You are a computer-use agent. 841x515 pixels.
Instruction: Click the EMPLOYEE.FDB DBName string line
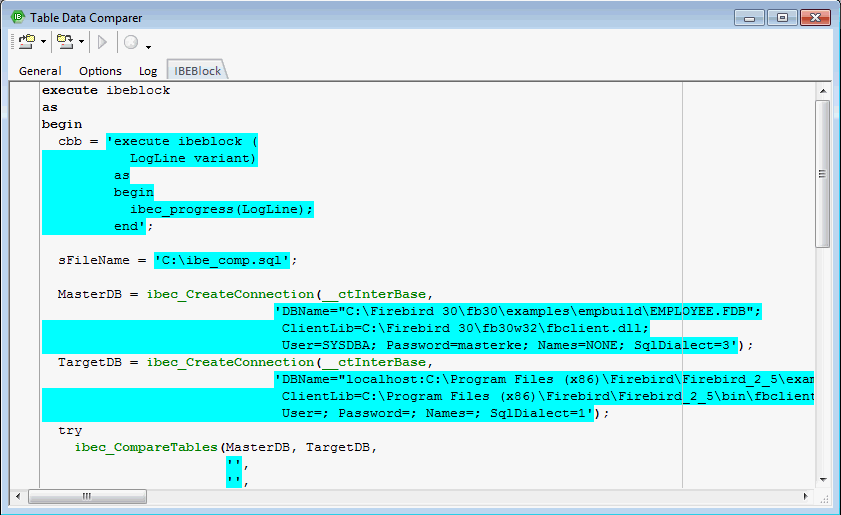click(x=518, y=311)
